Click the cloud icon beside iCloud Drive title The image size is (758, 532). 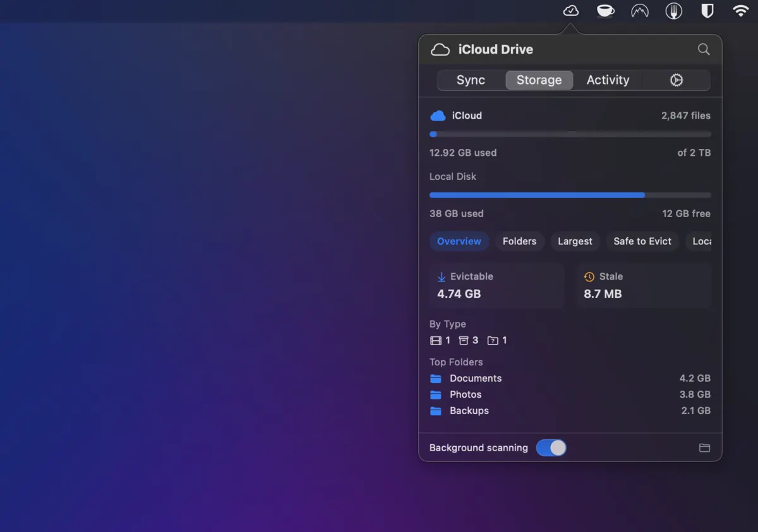coord(440,50)
